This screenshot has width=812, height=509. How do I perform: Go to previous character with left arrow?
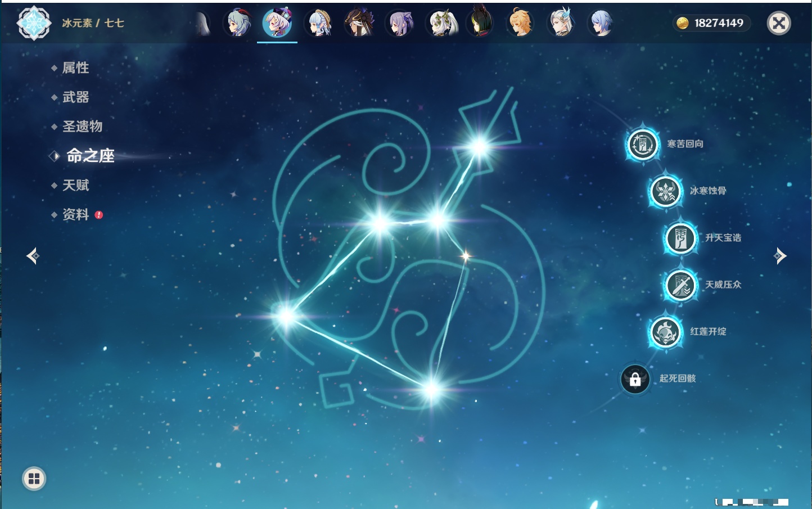33,256
